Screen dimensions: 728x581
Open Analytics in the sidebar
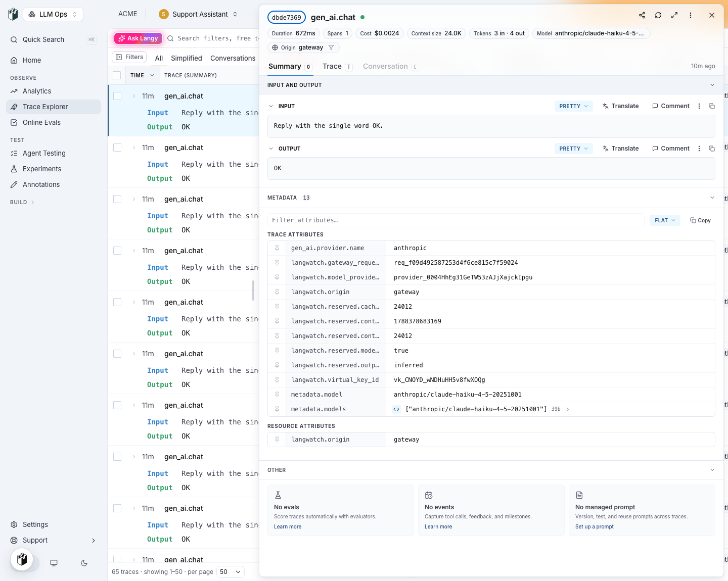tap(53, 91)
